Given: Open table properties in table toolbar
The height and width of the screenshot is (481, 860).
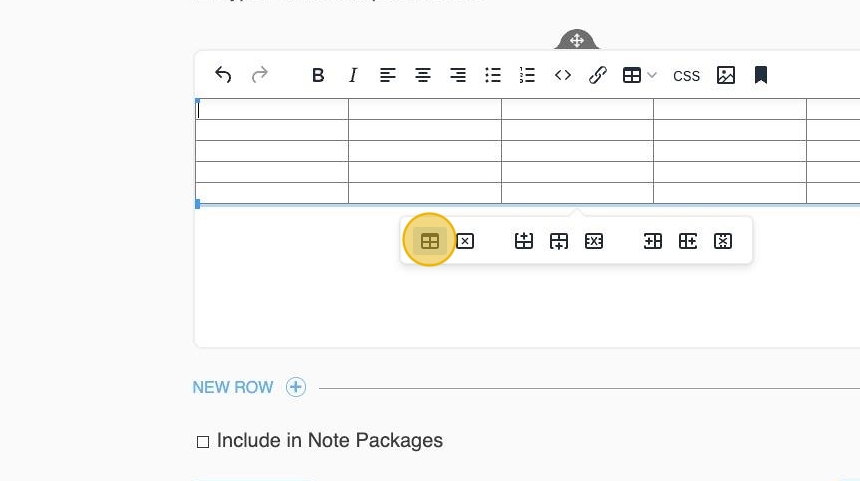Looking at the screenshot, I should (x=430, y=241).
